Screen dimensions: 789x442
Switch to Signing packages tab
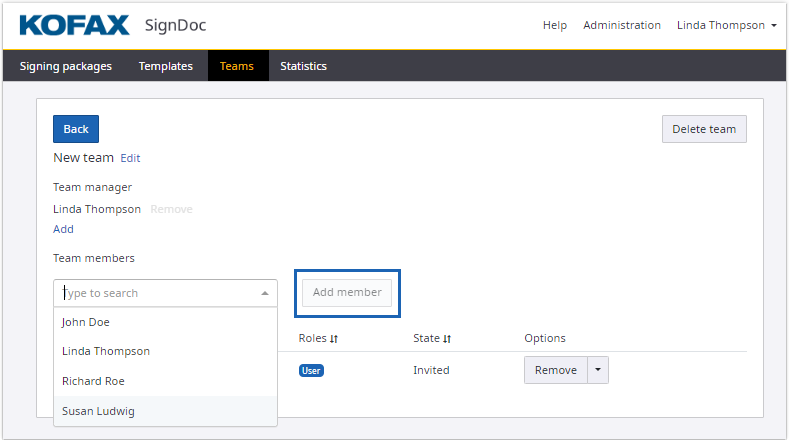pos(66,66)
